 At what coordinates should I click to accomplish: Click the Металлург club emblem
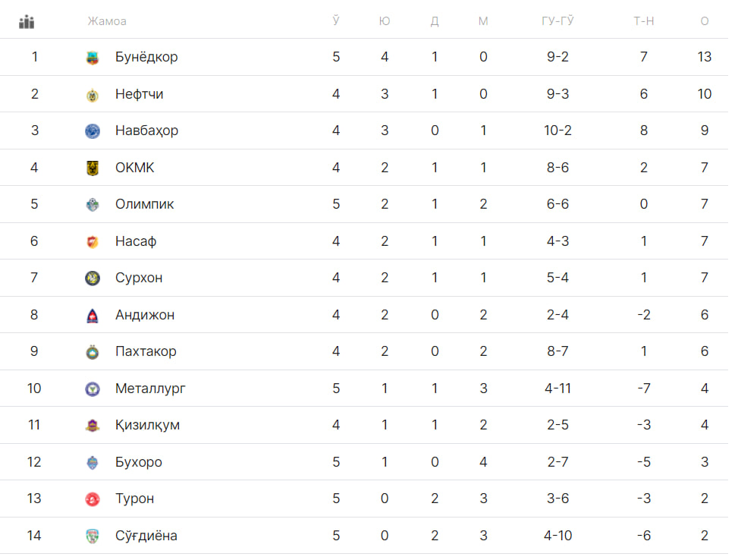(x=92, y=389)
